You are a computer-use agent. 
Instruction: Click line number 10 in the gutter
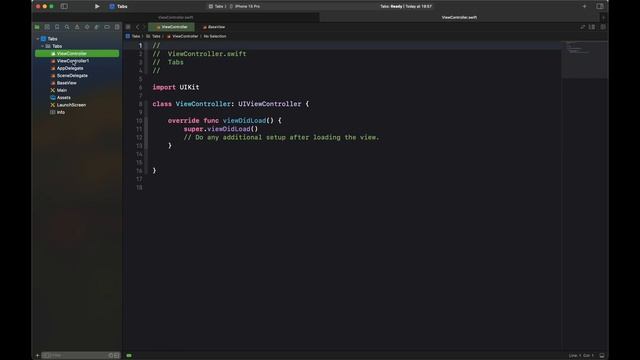(139, 121)
